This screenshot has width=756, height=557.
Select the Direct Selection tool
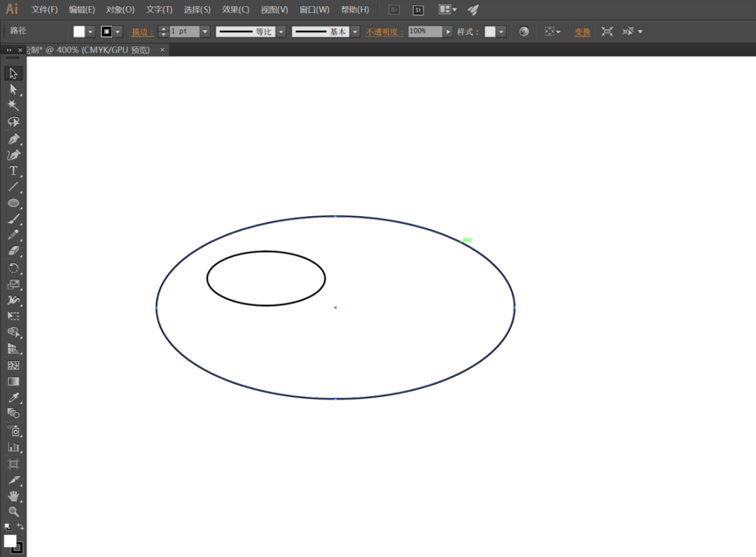point(13,90)
